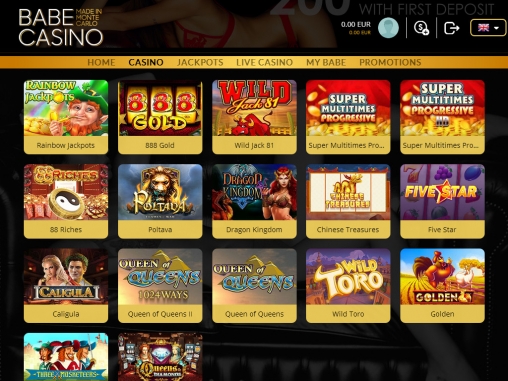Open the Dragon Kingdom game
508x381 pixels.
254,201
